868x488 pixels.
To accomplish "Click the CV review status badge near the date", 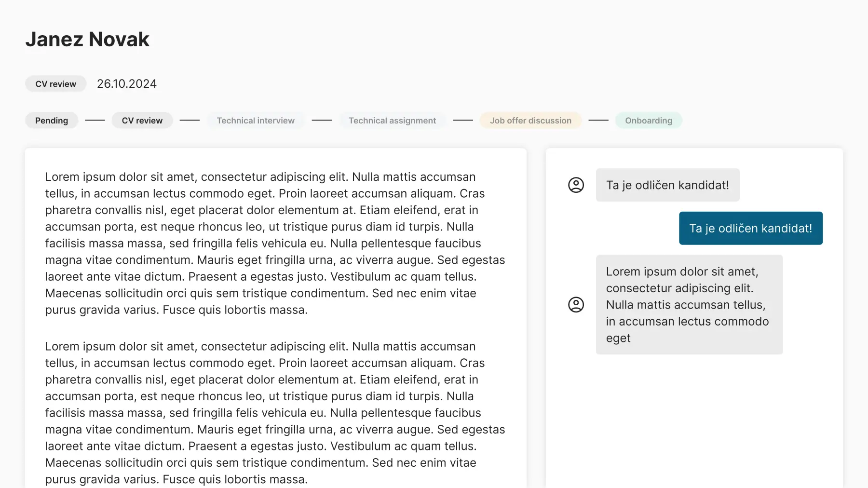I will 56,84.
